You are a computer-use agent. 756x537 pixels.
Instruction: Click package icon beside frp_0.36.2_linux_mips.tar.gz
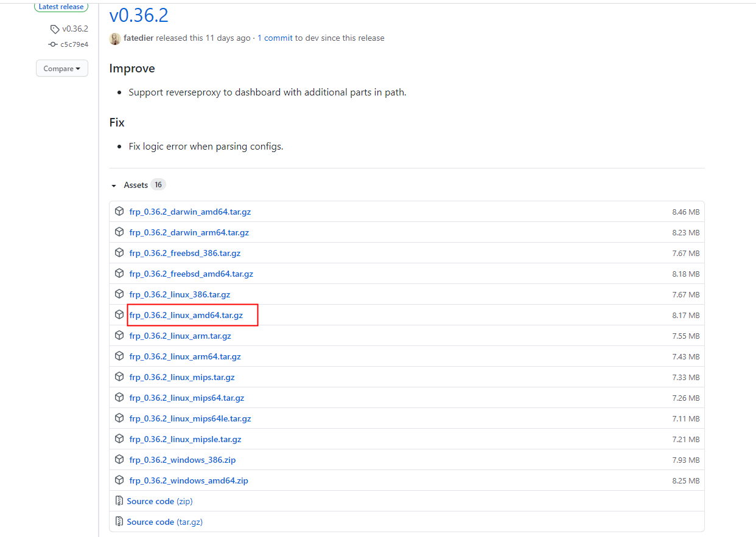(x=119, y=377)
